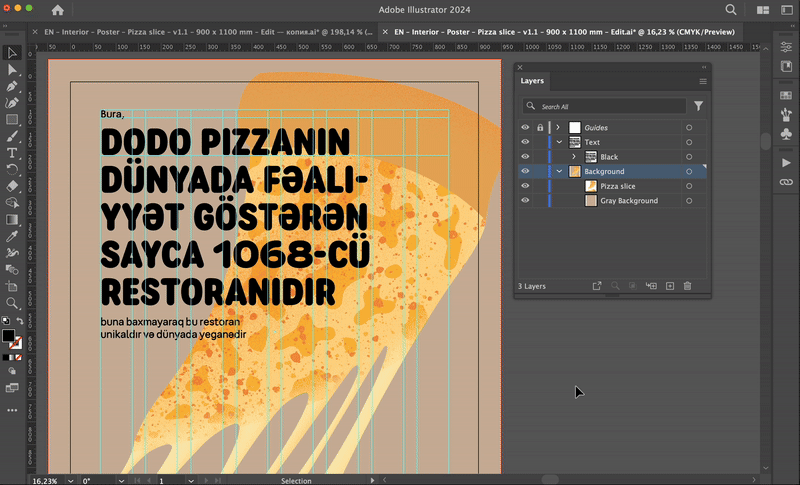Select the Artboard tool
800x485 pixels.
tap(12, 286)
